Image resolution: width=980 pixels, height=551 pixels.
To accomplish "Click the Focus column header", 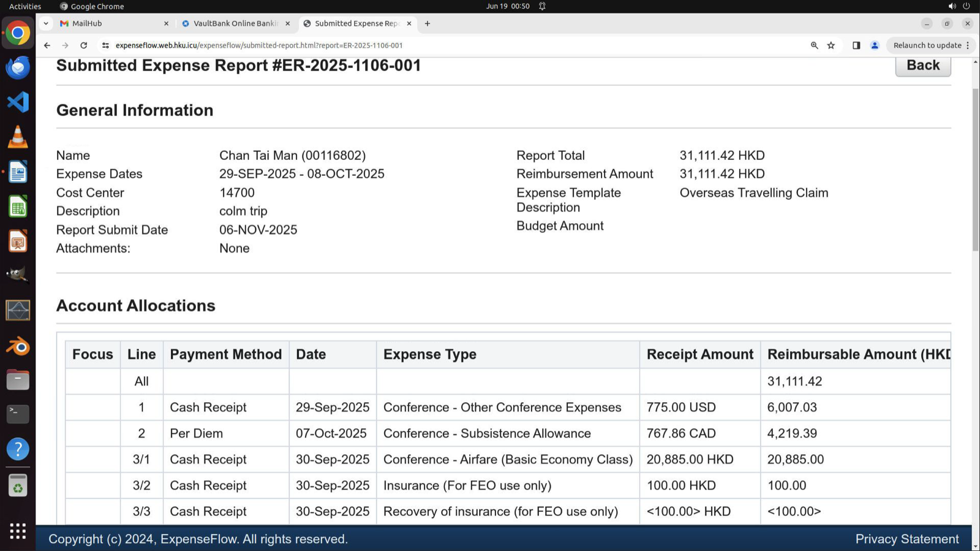I will point(92,355).
